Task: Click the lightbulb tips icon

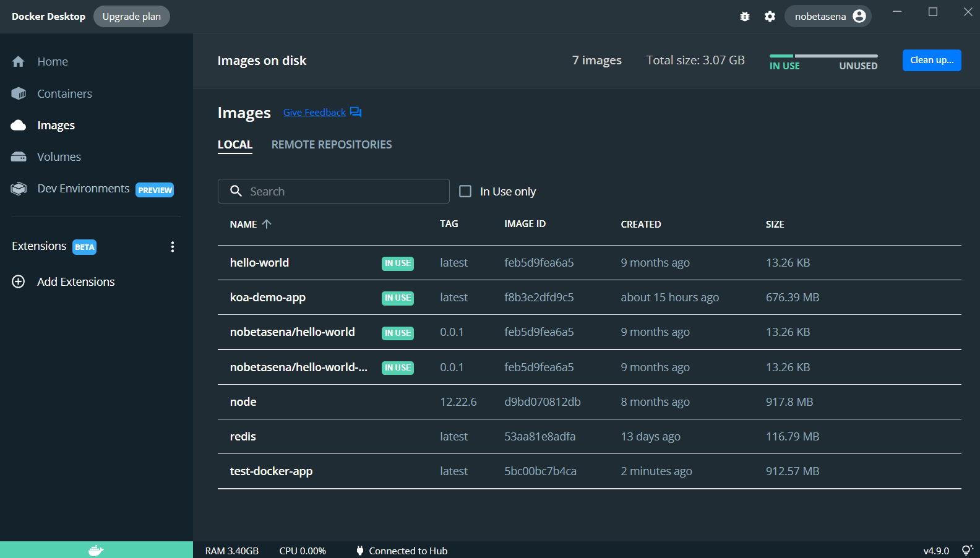Action: click(x=967, y=550)
